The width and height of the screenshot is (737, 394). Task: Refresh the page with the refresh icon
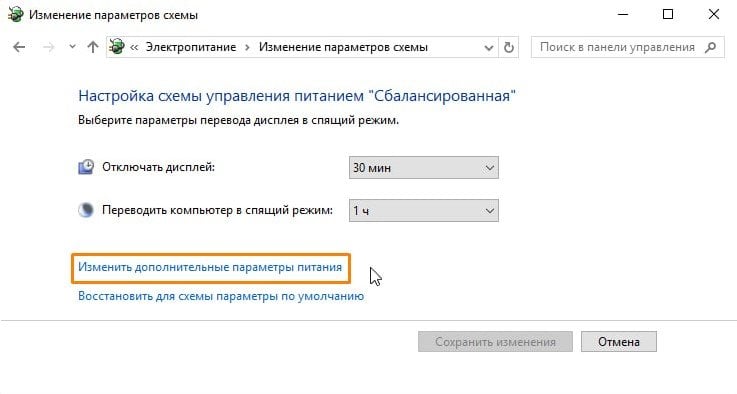pyautogui.click(x=509, y=47)
